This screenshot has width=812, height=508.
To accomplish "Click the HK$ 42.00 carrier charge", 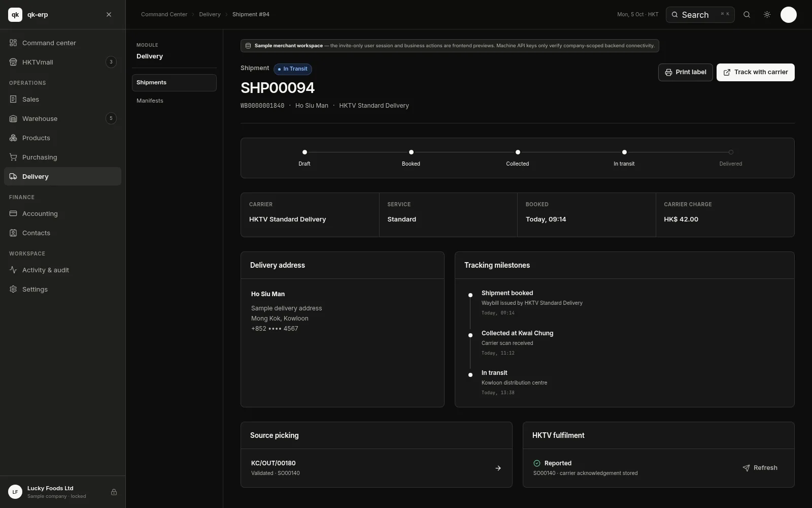I will click(x=681, y=219).
